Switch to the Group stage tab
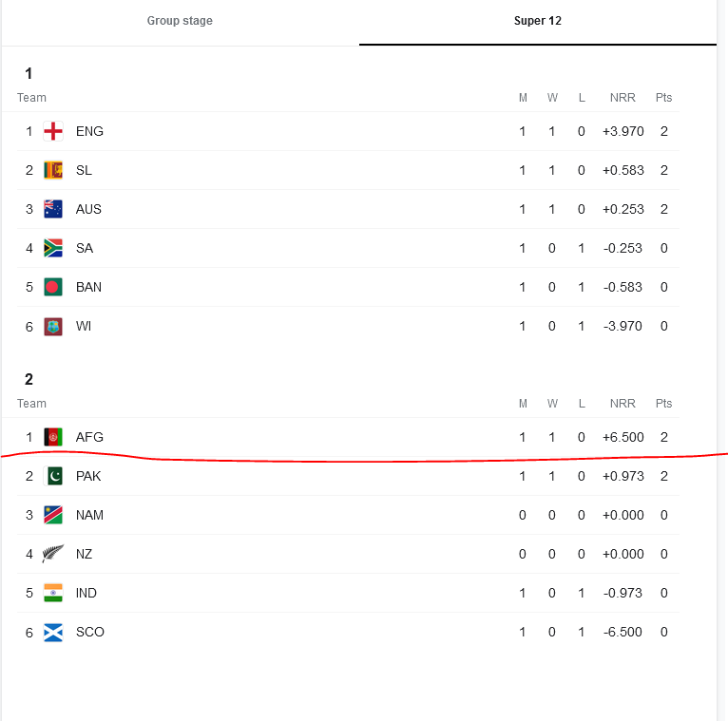This screenshot has width=728, height=721. tap(180, 21)
